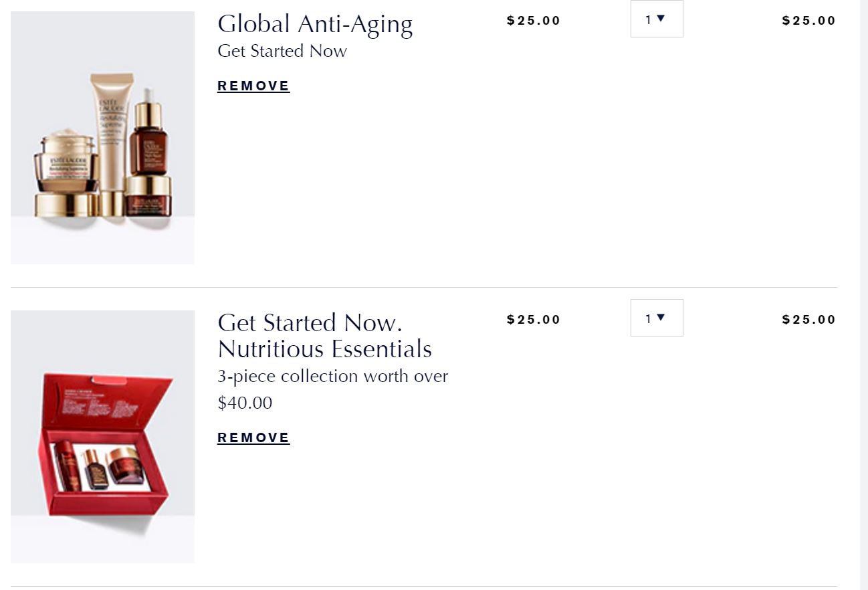Remove Global Anti-Aging from the cart
Viewport: 868px width, 590px height.
point(253,86)
